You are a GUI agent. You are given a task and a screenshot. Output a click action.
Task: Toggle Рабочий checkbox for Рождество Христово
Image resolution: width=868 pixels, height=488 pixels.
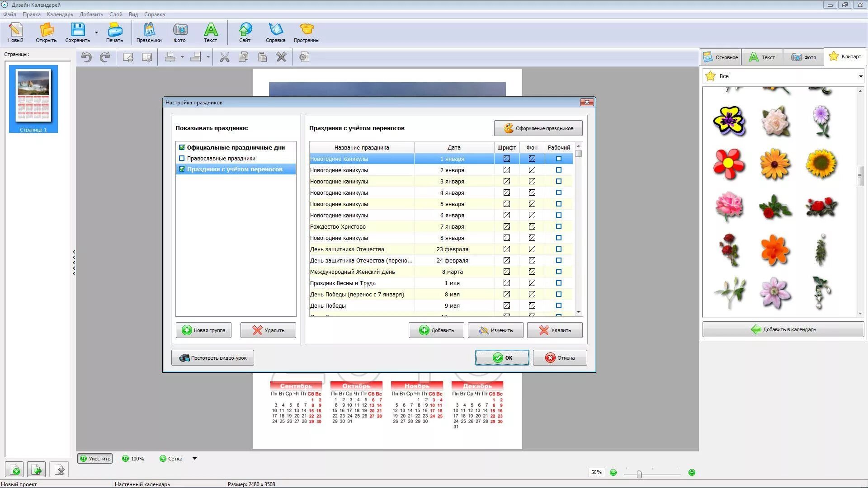coord(559,226)
